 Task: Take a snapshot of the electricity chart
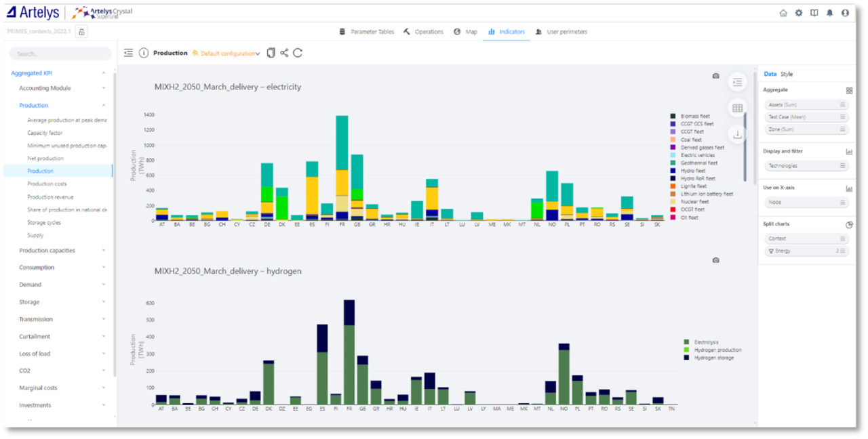pos(715,76)
